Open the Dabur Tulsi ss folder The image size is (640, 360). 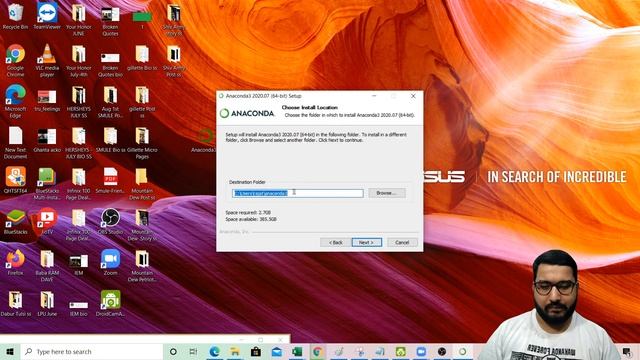[x=15, y=303]
